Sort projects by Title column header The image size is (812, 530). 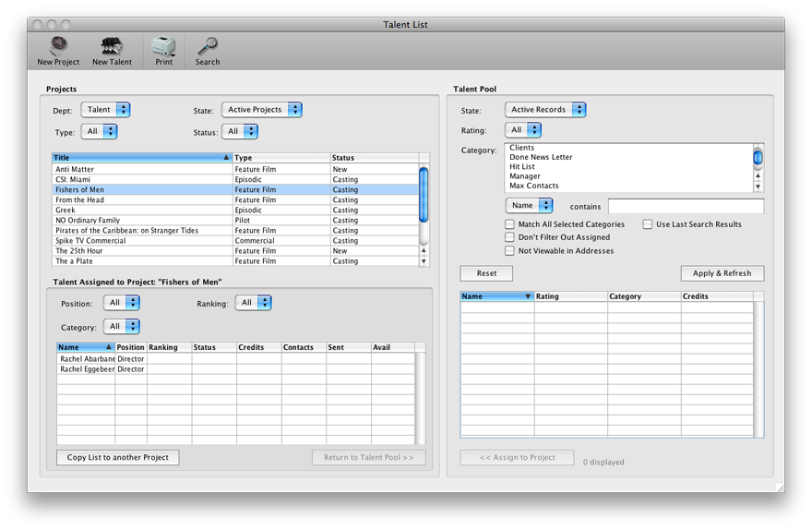[142, 158]
